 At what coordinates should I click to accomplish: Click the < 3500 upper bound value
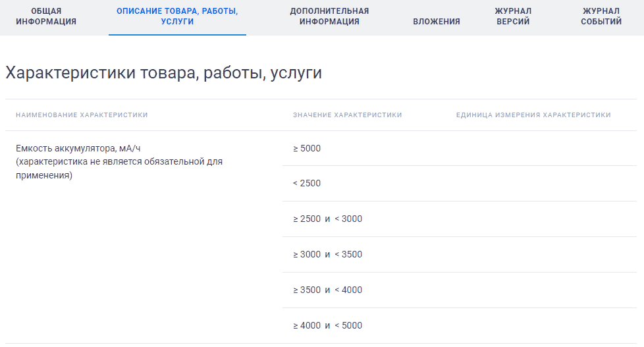tap(348, 254)
